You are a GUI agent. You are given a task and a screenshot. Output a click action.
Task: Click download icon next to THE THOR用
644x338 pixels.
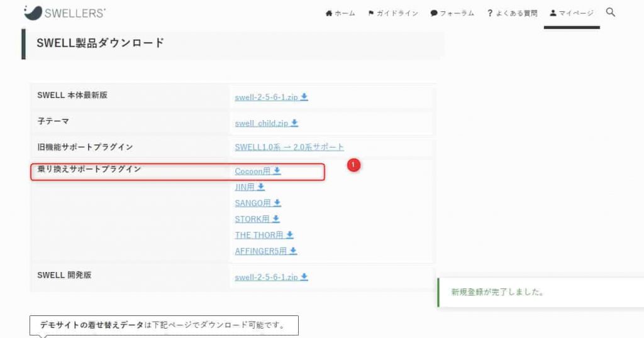coord(289,234)
